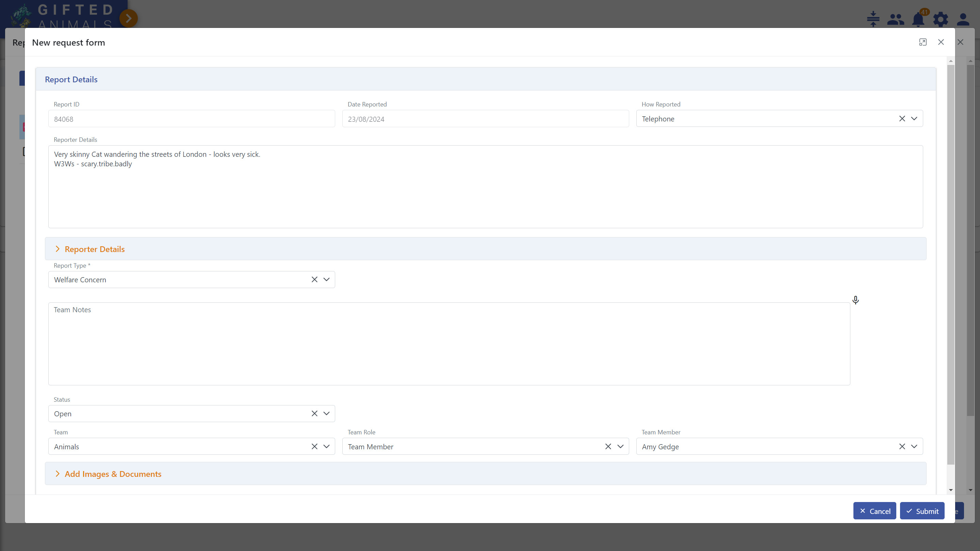Open notifications bell with 41 badge
The image size is (980, 551).
tap(918, 19)
